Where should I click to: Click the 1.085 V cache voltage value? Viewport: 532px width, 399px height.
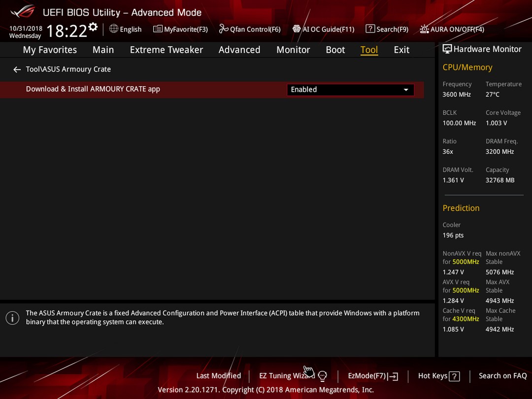pyautogui.click(x=453, y=329)
